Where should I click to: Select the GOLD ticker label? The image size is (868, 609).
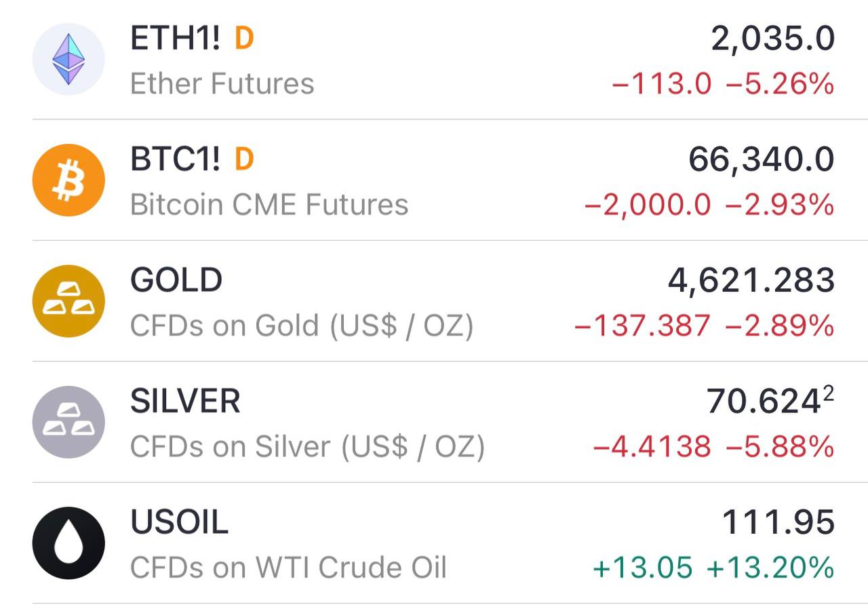pos(176,280)
